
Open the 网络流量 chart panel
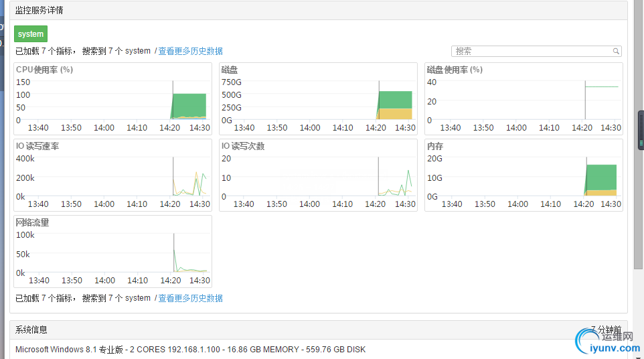(x=113, y=251)
